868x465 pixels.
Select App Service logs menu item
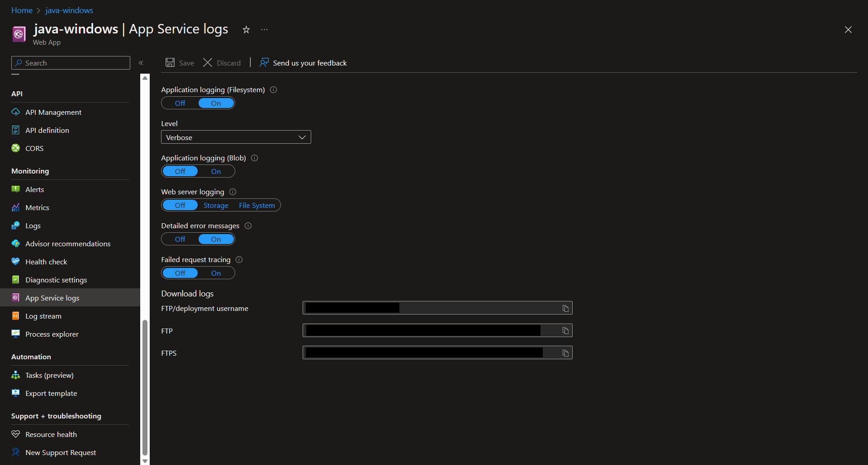[70, 298]
